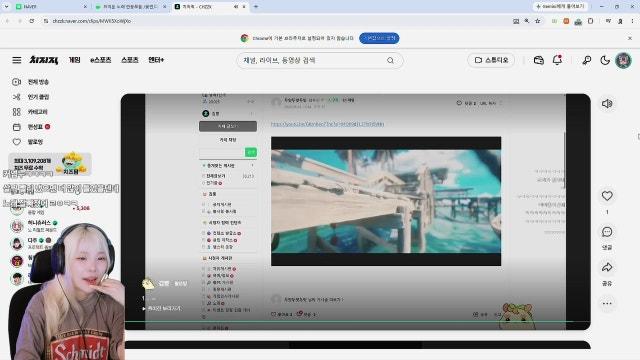Image resolution: width=640 pixels, height=360 pixels.
Task: Click the search input field
Action: 314,60
